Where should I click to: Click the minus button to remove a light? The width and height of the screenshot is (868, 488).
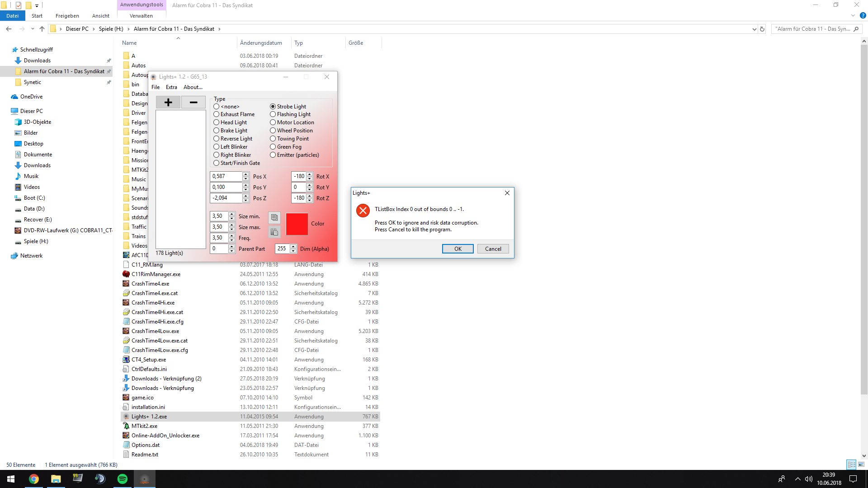coord(193,103)
